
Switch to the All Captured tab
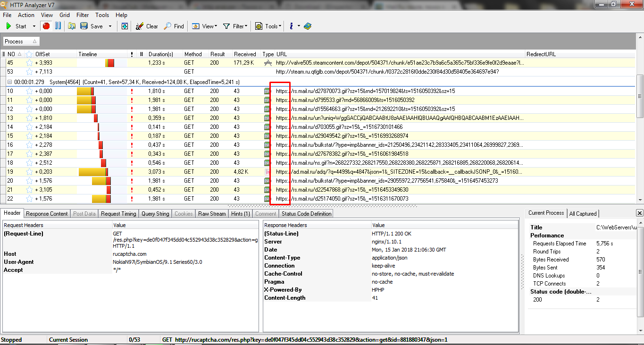[x=583, y=214]
